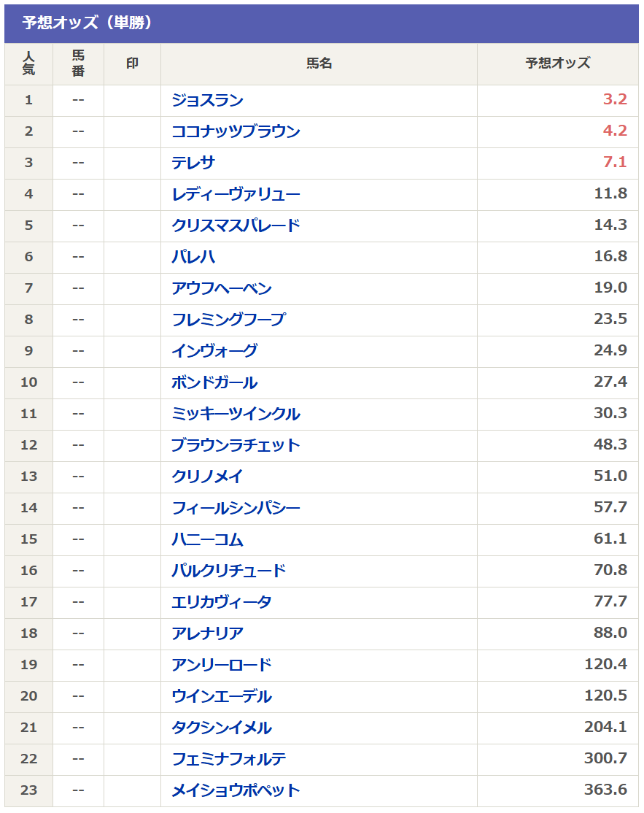Select horse レディーヴァリュー
Screen dimensions: 644x813
click(x=236, y=194)
